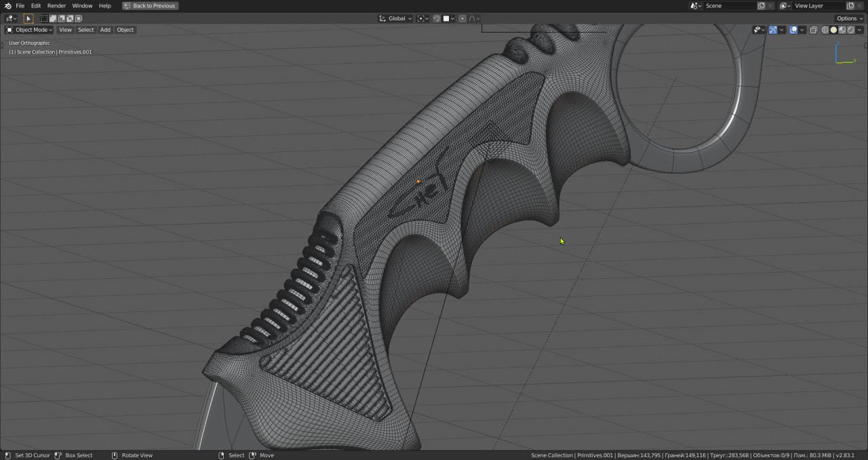Open the Object Mode dropdown

tap(29, 30)
